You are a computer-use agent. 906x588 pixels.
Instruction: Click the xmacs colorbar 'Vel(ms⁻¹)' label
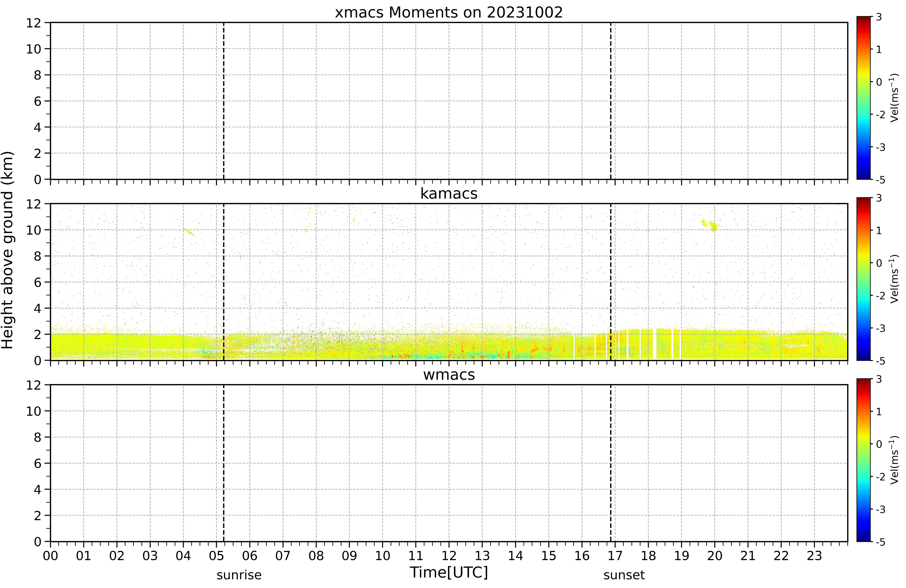(x=894, y=98)
